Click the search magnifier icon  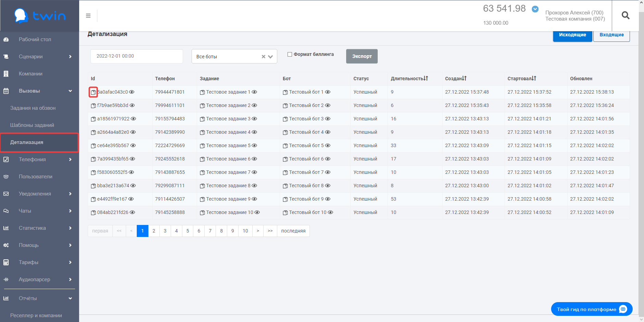(625, 15)
